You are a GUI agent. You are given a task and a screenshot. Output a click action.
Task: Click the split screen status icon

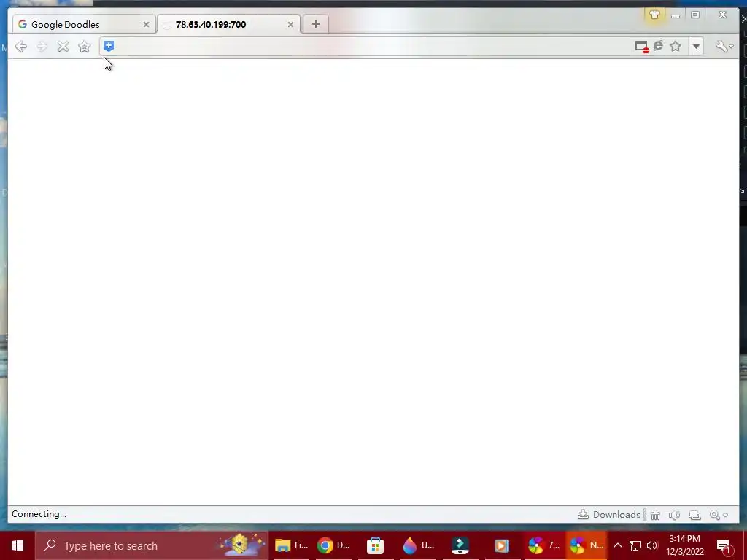pyautogui.click(x=695, y=515)
